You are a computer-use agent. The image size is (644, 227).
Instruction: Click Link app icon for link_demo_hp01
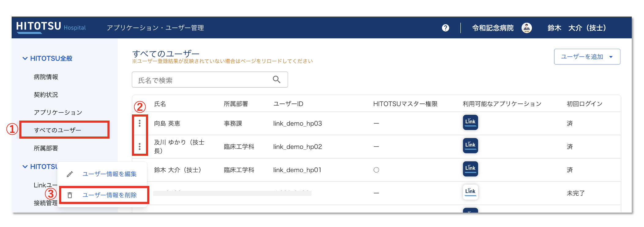pyautogui.click(x=470, y=169)
